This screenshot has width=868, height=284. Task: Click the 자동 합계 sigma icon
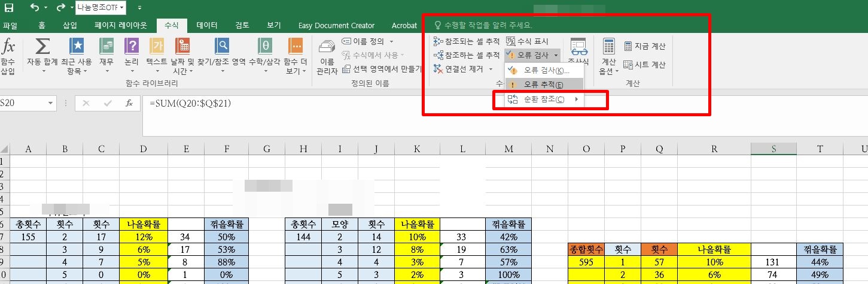(x=42, y=46)
